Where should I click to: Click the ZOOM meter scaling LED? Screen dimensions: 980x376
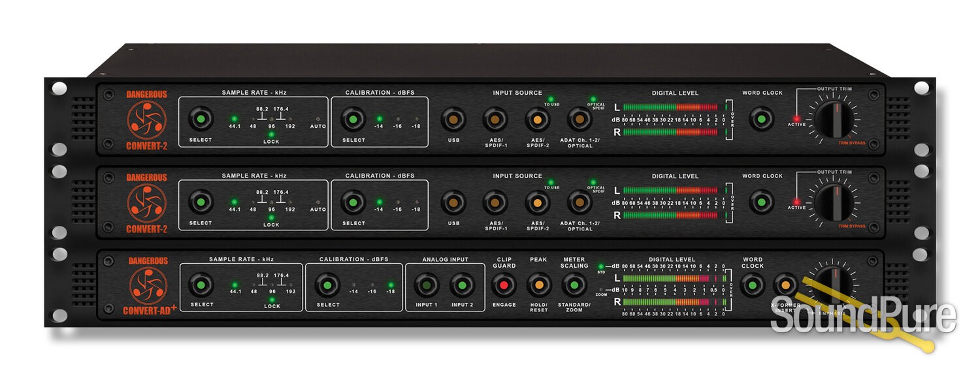coord(601,289)
